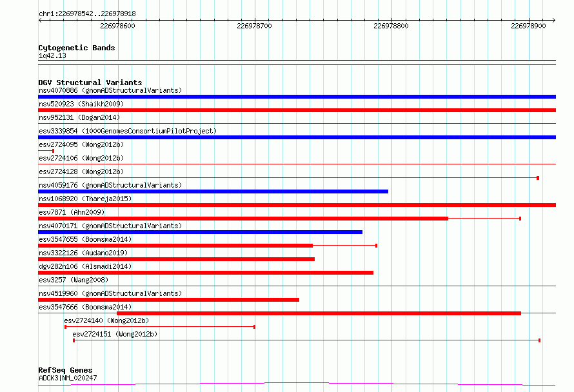Click the short esv2724095 red feature
The height and width of the screenshot is (392, 574).
coord(46,151)
